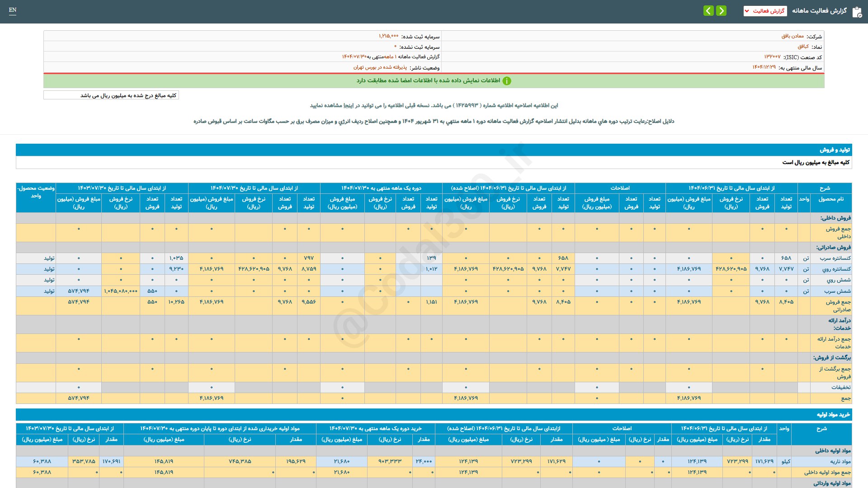868x488 pixels.
Task: Click the اصلاحات column header in sales table
Action: (620, 188)
